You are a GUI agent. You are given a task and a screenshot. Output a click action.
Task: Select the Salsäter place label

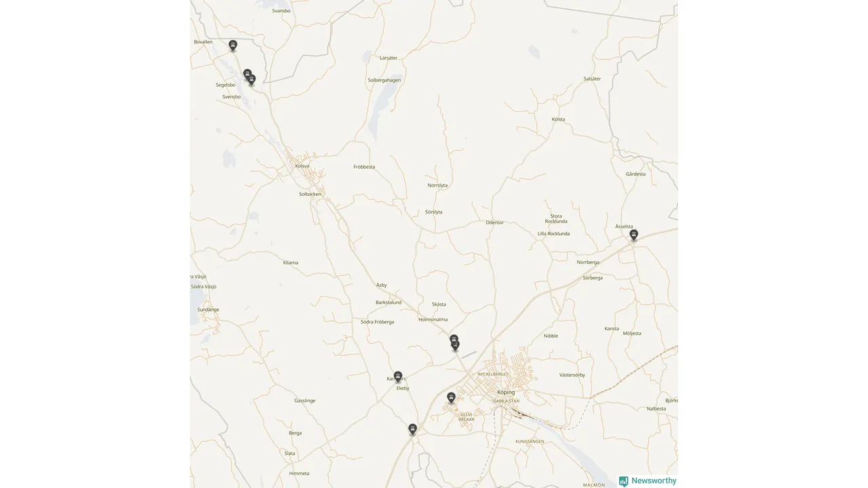(592, 79)
